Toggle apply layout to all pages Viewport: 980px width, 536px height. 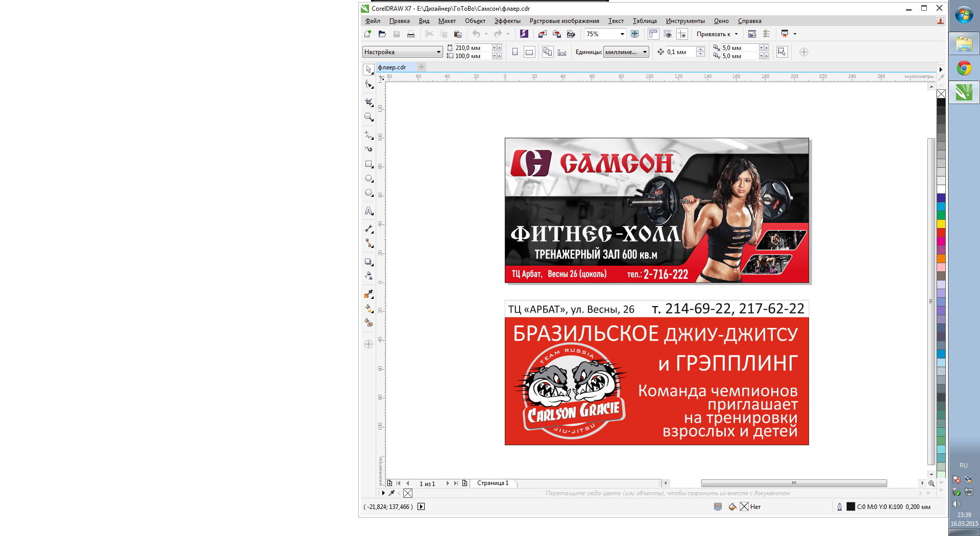tap(548, 52)
